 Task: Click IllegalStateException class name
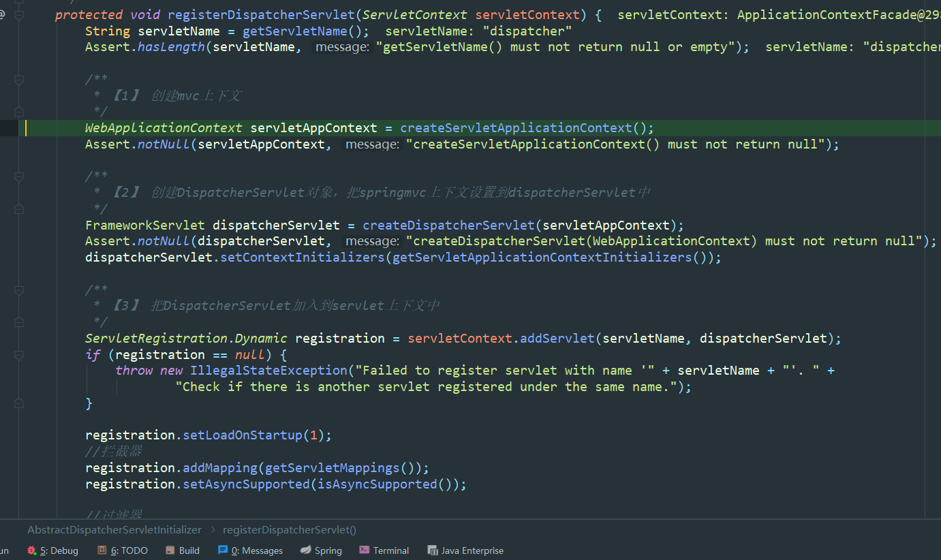[269, 371]
